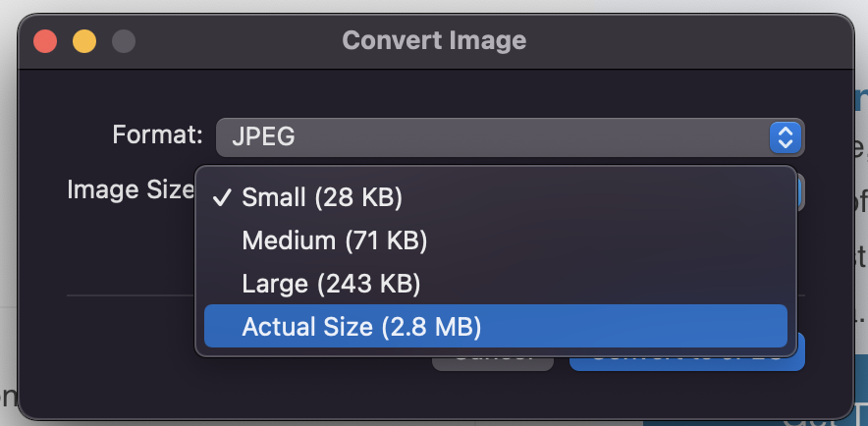Click the checkmark next to Small
This screenshot has width=868, height=426.
pyautogui.click(x=222, y=197)
